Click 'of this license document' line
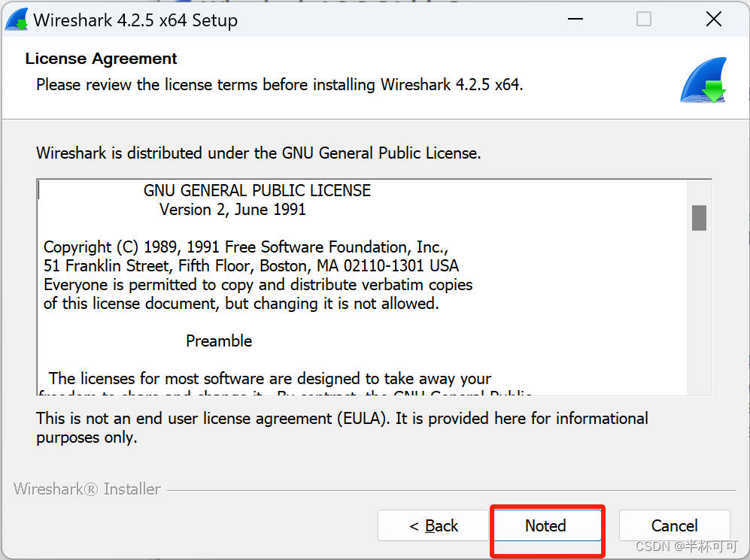750x560 pixels. (x=241, y=304)
